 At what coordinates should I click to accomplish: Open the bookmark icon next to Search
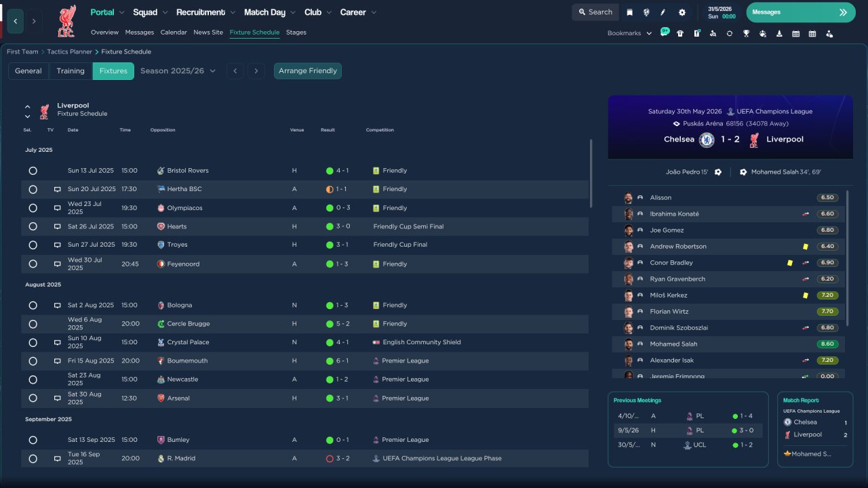coord(629,12)
